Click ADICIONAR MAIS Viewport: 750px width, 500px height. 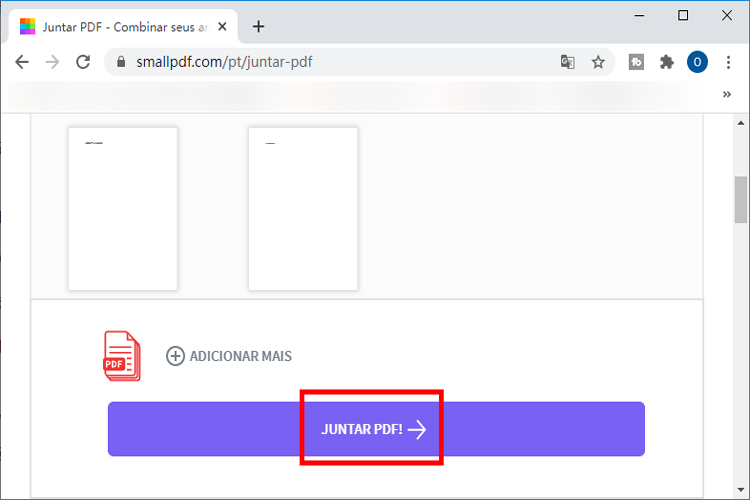241,356
